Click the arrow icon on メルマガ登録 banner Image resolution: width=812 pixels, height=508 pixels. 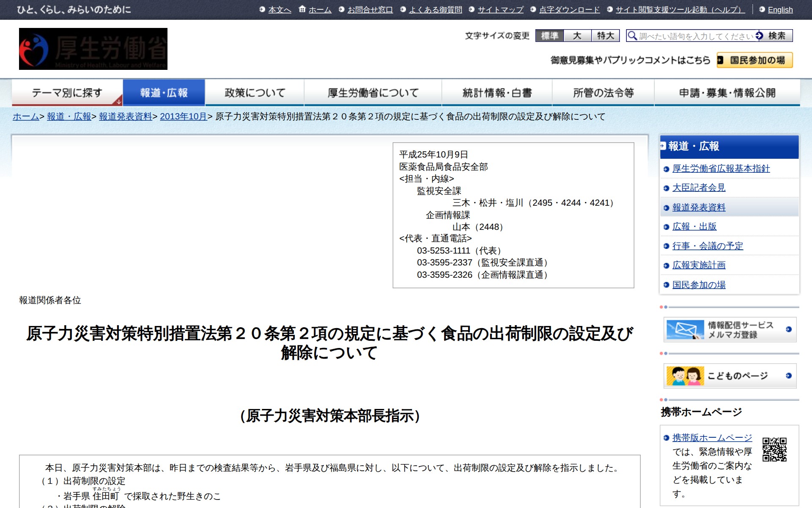tap(789, 329)
